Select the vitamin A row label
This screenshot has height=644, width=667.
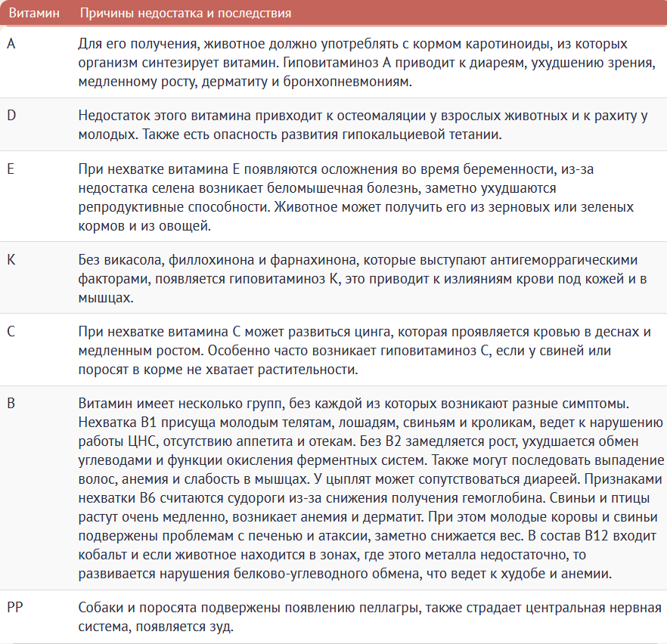click(x=11, y=44)
